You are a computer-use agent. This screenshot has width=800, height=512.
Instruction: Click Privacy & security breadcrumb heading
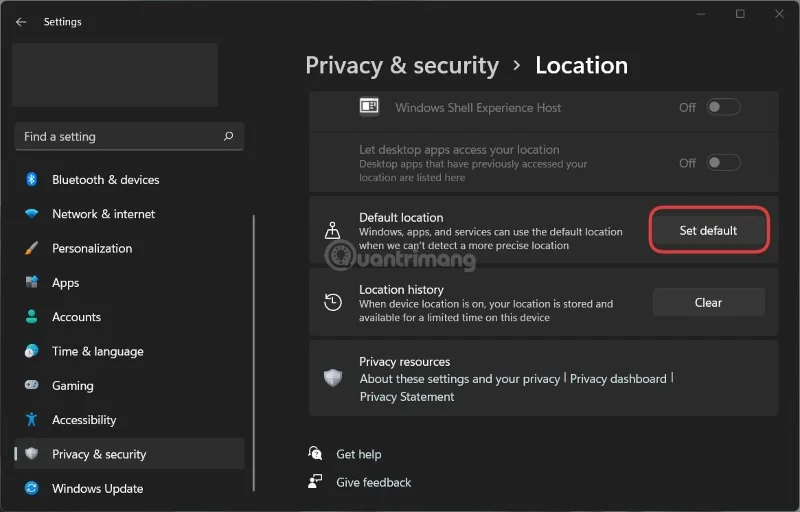click(402, 66)
